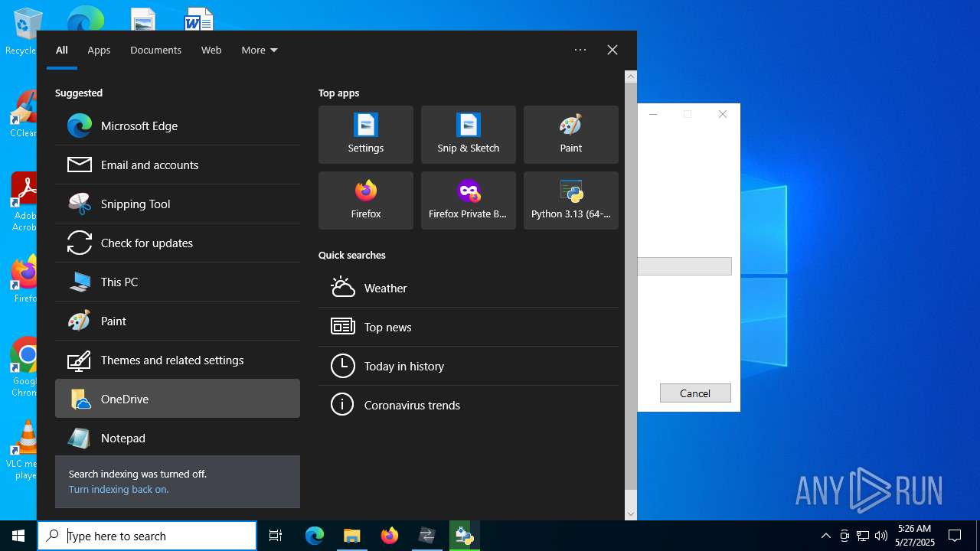The image size is (980, 551).
Task: Open Coronavirus trends quick search
Action: (x=469, y=405)
